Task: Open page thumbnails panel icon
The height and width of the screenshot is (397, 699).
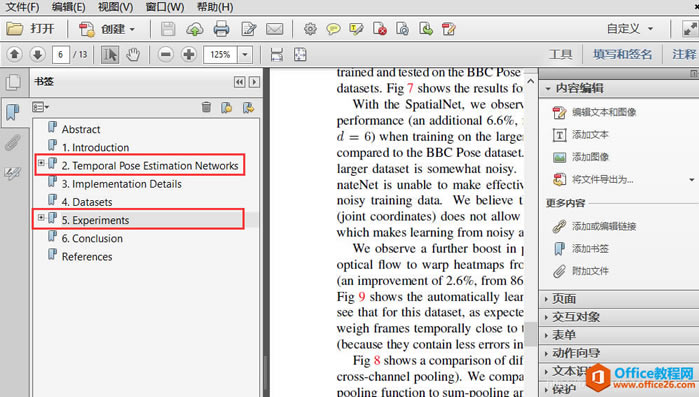Action: 13,82
